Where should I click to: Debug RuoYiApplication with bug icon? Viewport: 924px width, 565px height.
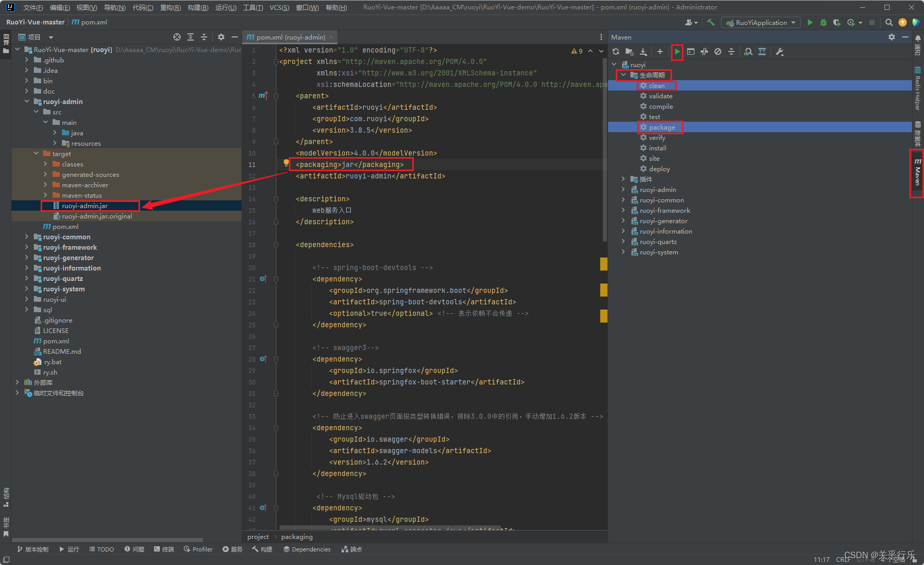click(x=824, y=22)
